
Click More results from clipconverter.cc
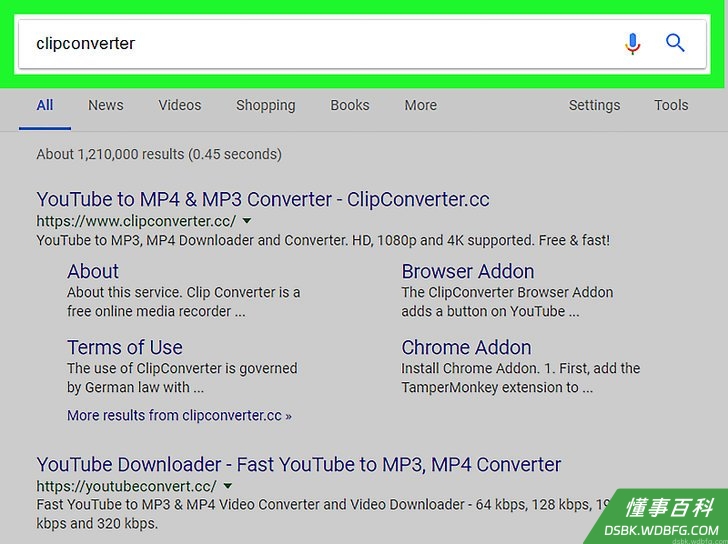pyautogui.click(x=179, y=415)
